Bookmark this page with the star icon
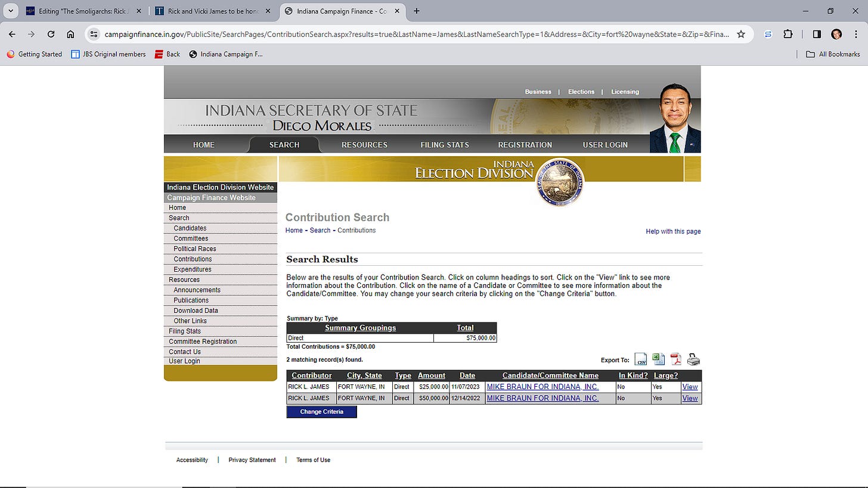This screenshot has height=488, width=868. [x=741, y=34]
